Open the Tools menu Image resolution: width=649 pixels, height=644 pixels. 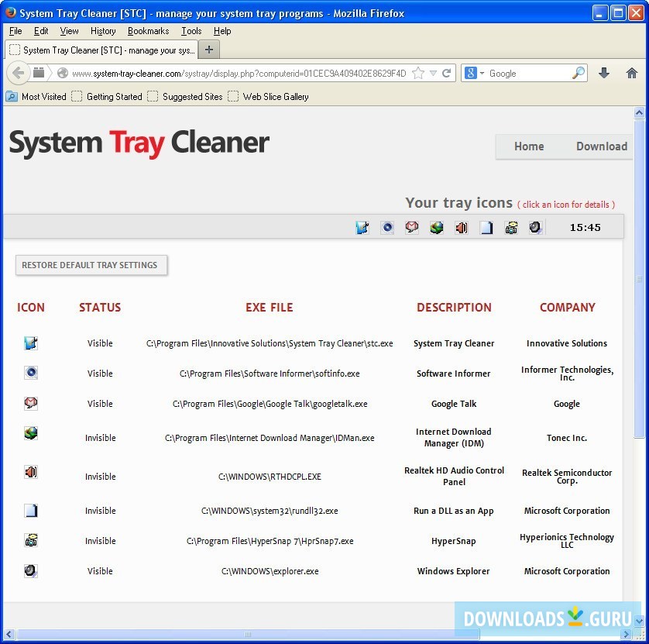pos(191,31)
